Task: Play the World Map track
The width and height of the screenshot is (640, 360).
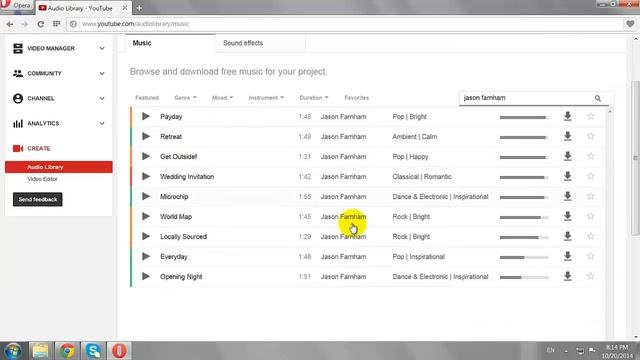Action: (x=146, y=216)
